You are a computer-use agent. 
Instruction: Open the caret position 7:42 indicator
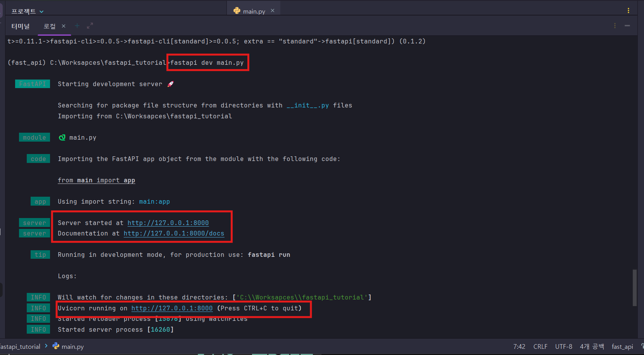click(519, 346)
